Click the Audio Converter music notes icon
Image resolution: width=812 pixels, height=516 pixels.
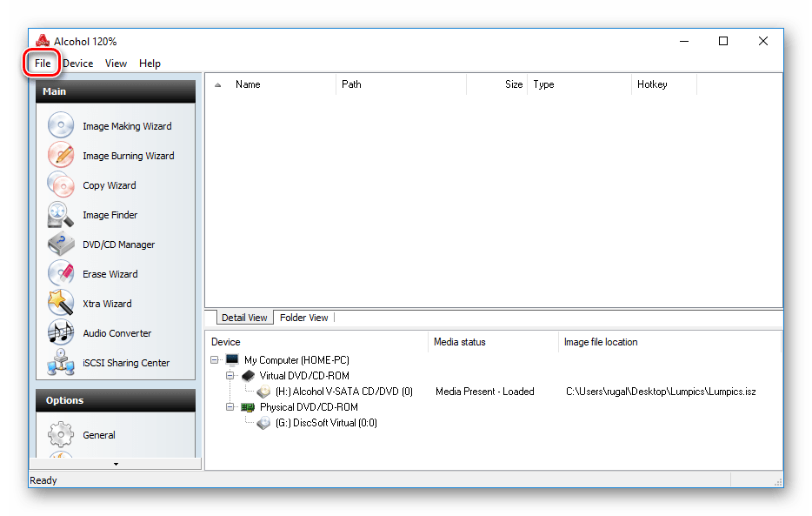click(x=61, y=332)
